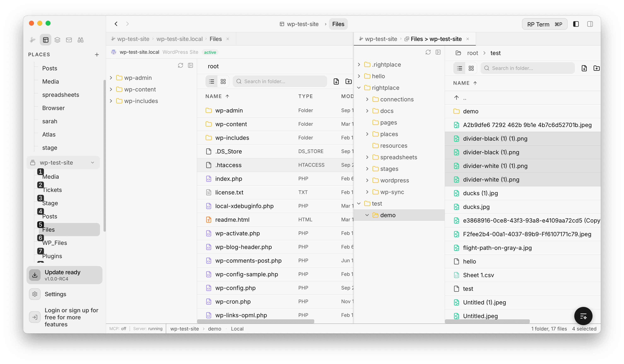
Task: Collapse the rightplace folder
Action: (359, 87)
